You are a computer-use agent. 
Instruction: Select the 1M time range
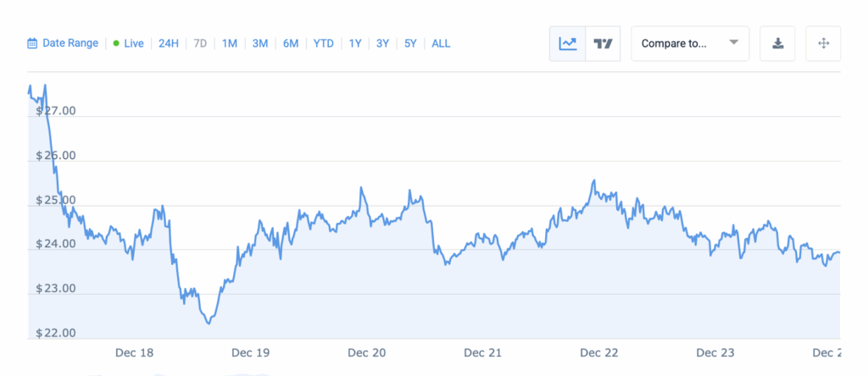click(x=230, y=43)
